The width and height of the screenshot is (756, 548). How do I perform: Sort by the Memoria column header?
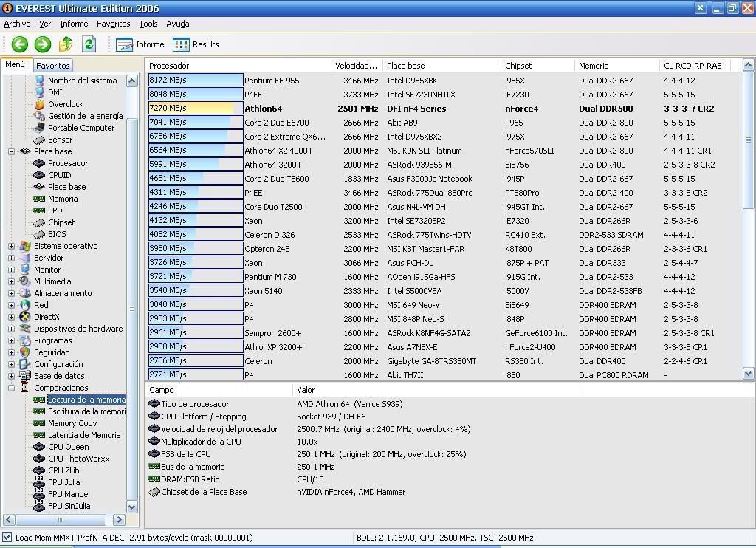pos(617,66)
